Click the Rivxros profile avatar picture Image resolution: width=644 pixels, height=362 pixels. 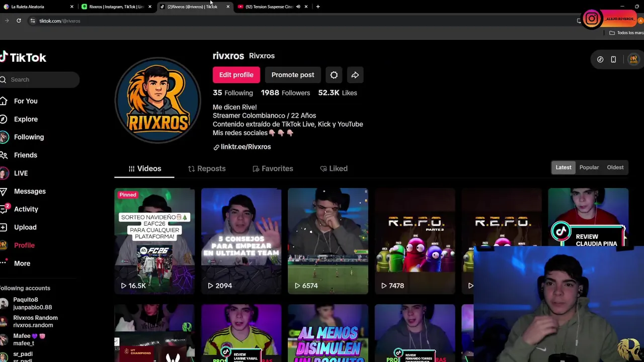[157, 100]
